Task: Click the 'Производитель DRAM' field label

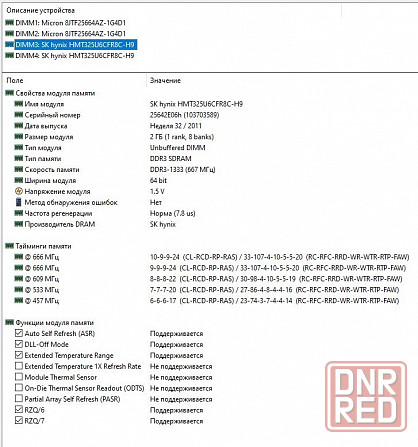Action: (60, 224)
